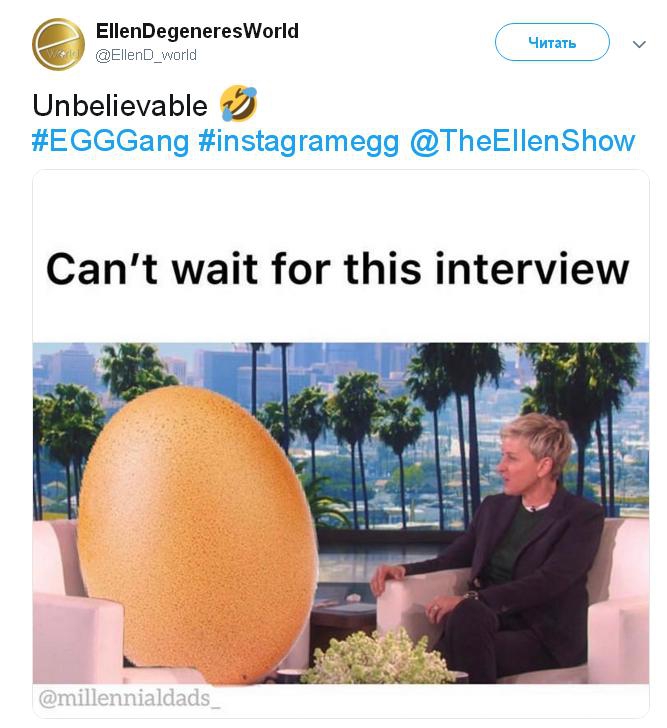Click the @millennialdads_ watermark
Image resolution: width=667 pixels, height=728 pixels.
(129, 698)
